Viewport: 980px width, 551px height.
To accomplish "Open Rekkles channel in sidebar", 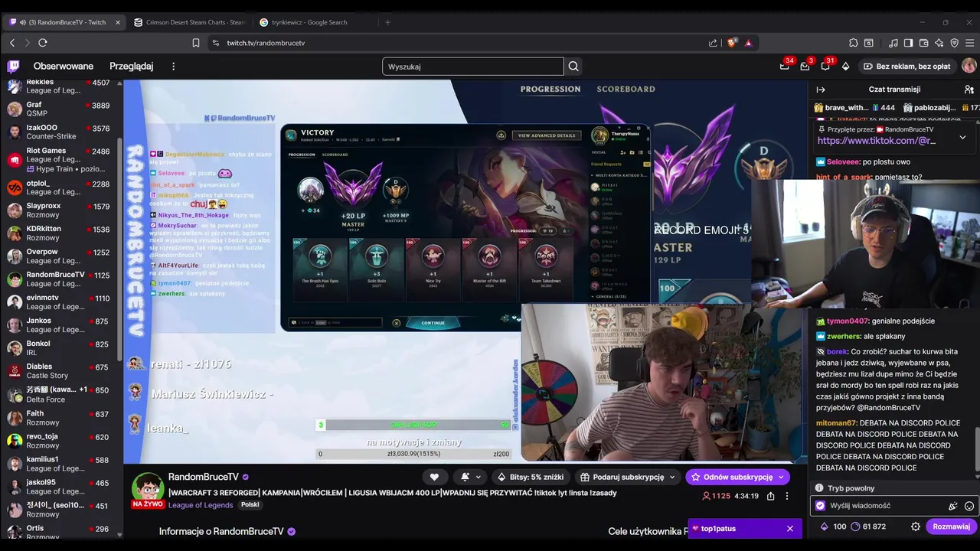I will 61,86.
